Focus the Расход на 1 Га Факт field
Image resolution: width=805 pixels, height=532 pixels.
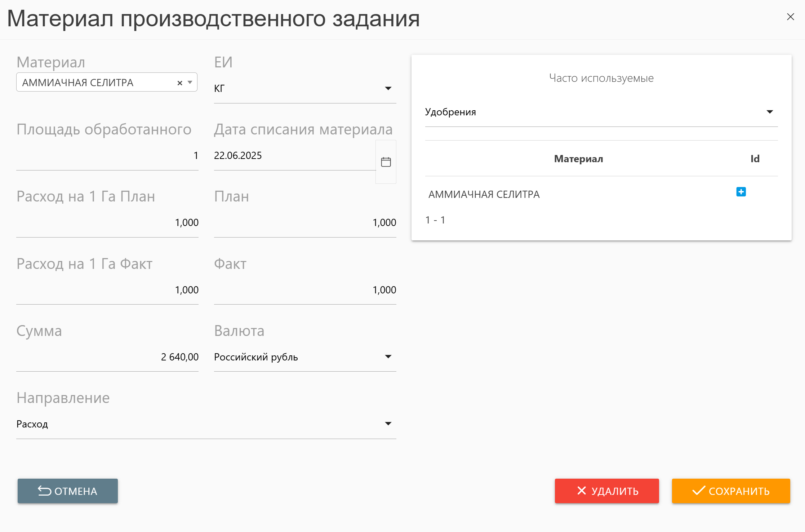107,290
